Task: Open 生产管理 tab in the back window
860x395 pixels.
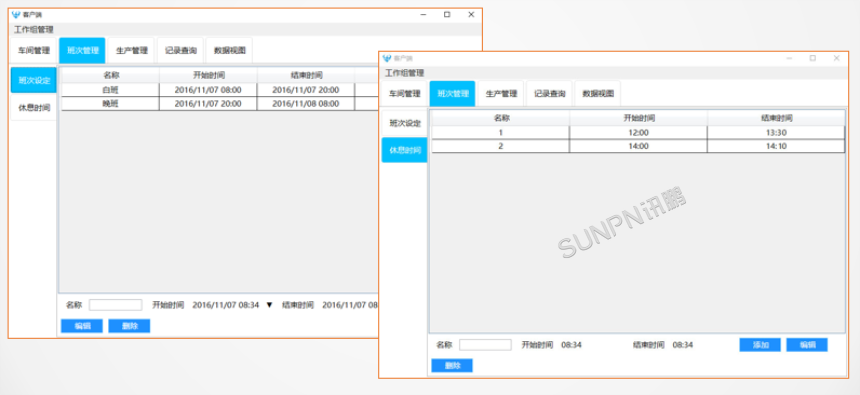Action: point(132,50)
